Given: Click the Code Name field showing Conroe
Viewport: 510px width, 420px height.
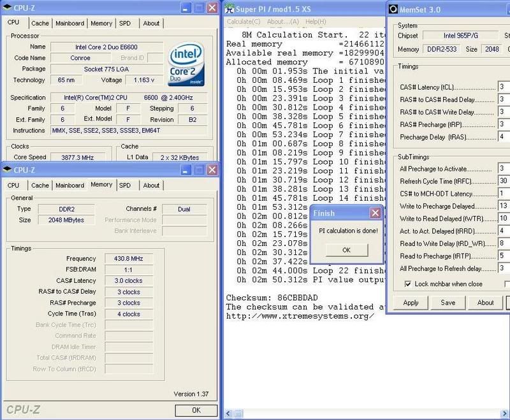Looking at the screenshot, I should coord(80,58).
